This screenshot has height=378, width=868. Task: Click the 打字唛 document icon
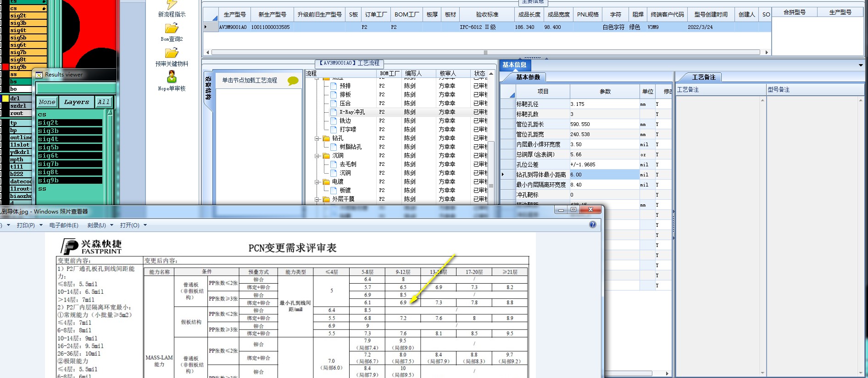[334, 129]
